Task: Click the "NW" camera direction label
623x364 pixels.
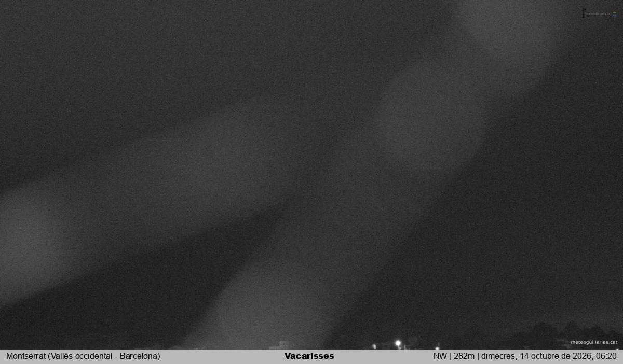Action: [x=440, y=356]
